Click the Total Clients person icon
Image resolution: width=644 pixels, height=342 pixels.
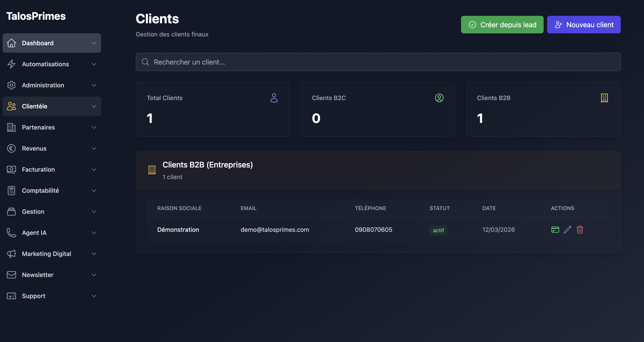(x=274, y=98)
